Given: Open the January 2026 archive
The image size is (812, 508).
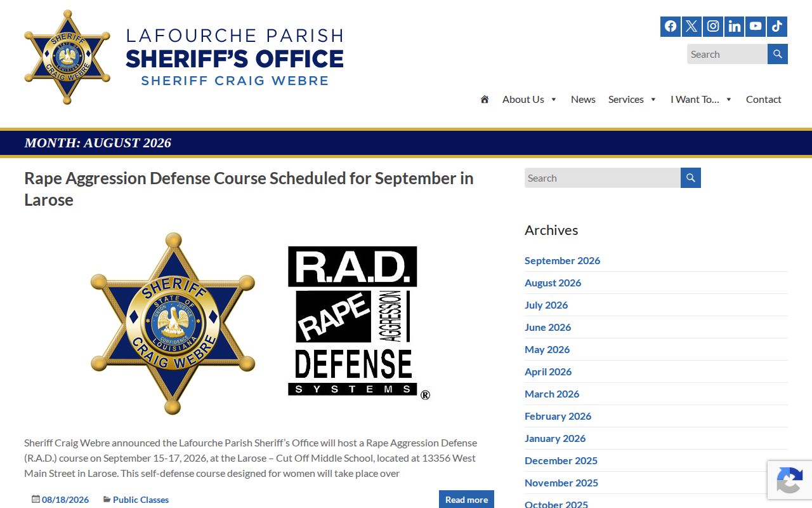Looking at the screenshot, I should (x=555, y=438).
